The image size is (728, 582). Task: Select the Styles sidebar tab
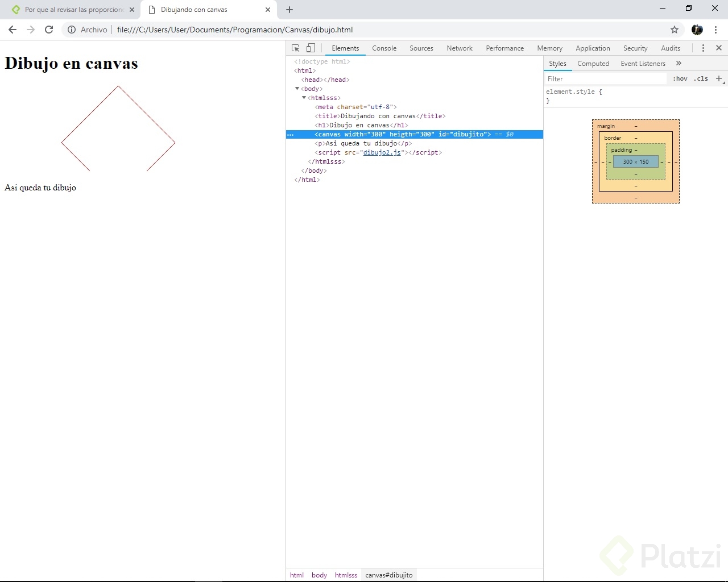[557, 64]
